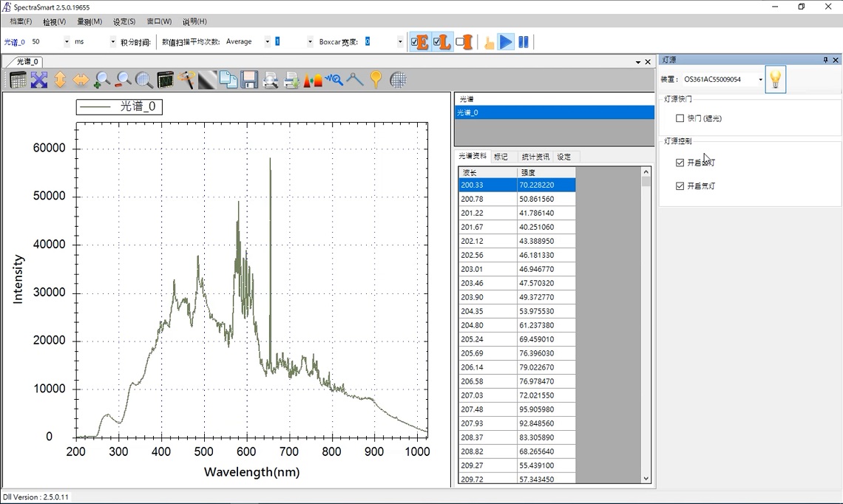
Task: Select the compass divider measurement icon
Action: coord(355,80)
